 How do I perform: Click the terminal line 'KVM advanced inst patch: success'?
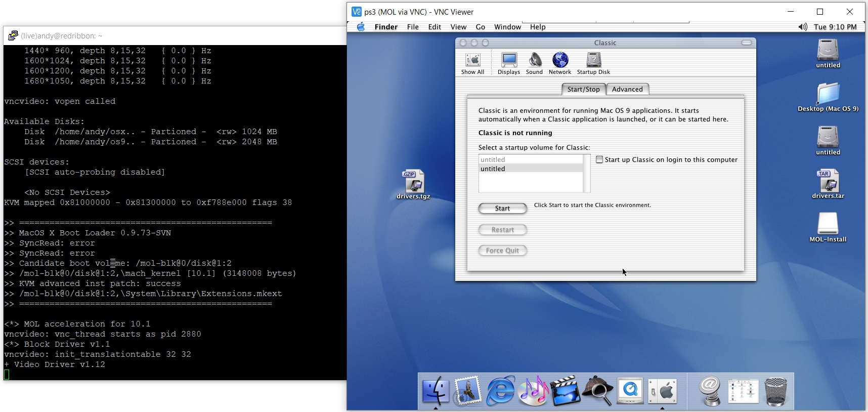(x=93, y=283)
